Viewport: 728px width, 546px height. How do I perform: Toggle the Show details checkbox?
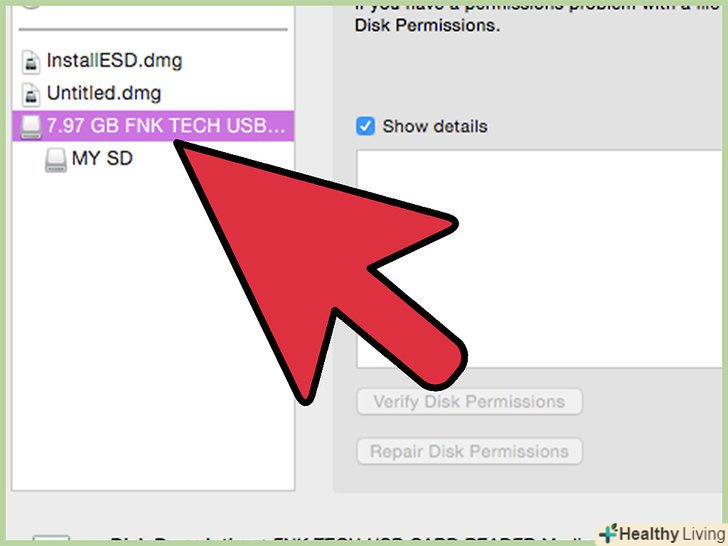365,126
